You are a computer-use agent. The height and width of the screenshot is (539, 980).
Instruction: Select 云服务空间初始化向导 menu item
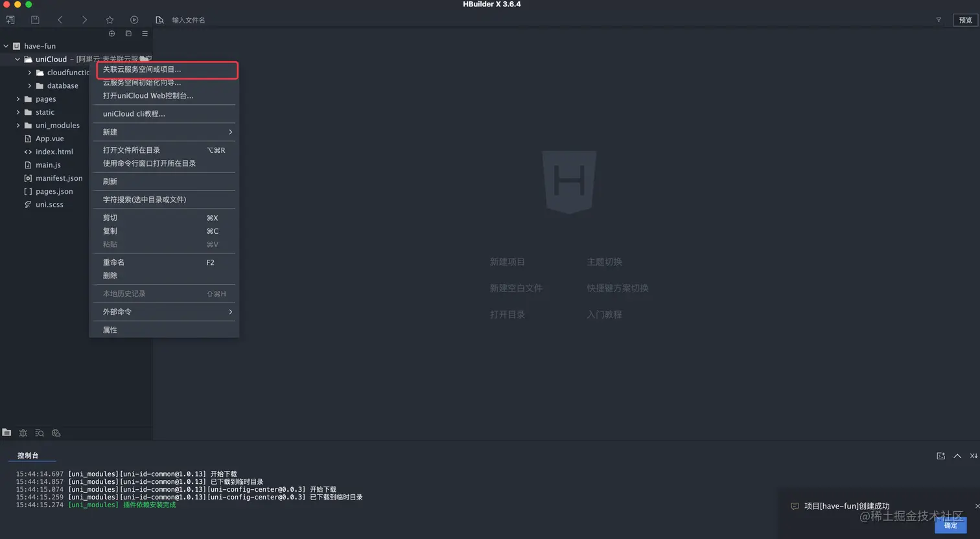(164, 82)
